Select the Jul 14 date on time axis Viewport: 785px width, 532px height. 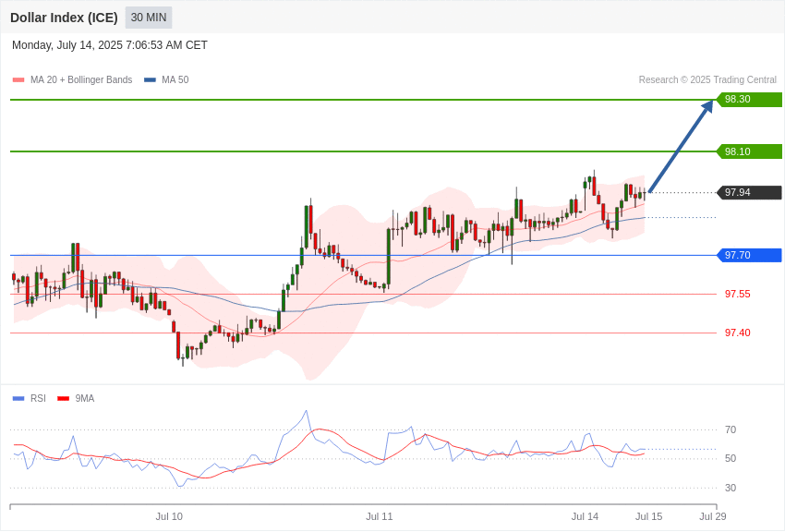coord(585,516)
